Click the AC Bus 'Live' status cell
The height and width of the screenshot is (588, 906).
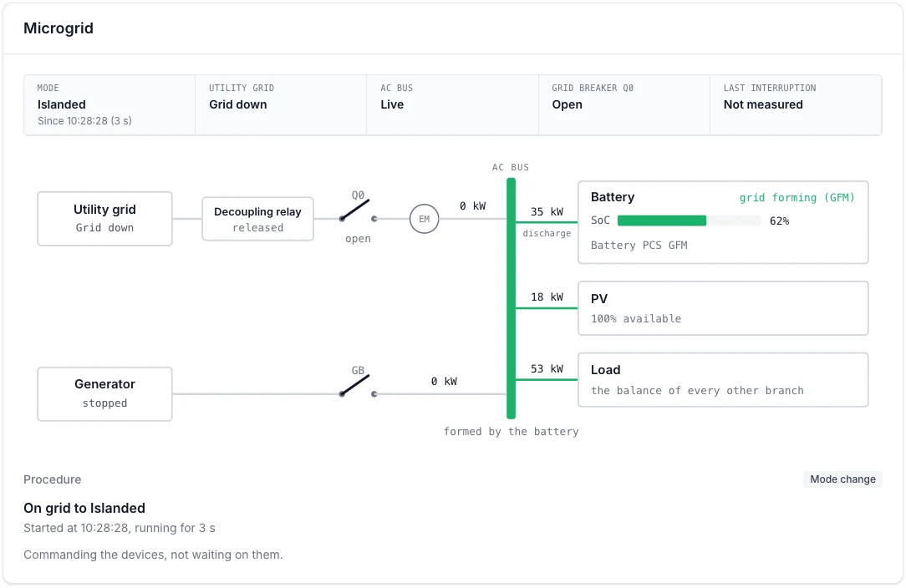(452, 105)
